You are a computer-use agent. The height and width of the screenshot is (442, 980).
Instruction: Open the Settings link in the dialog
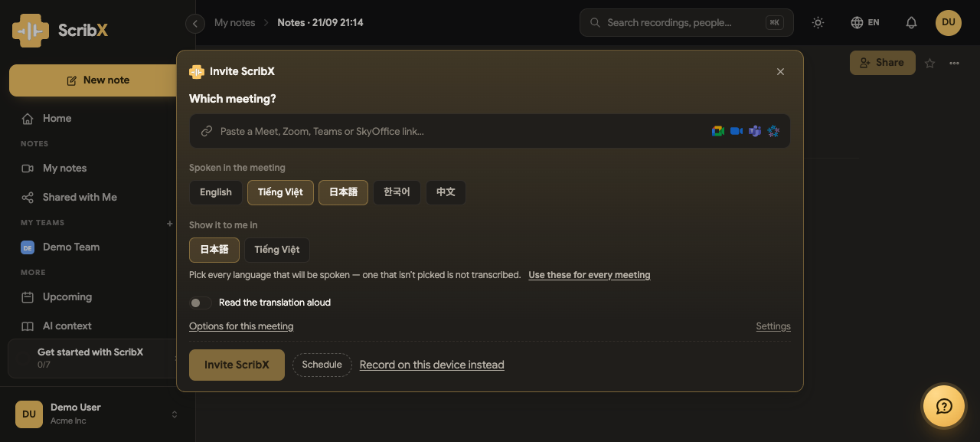[773, 326]
